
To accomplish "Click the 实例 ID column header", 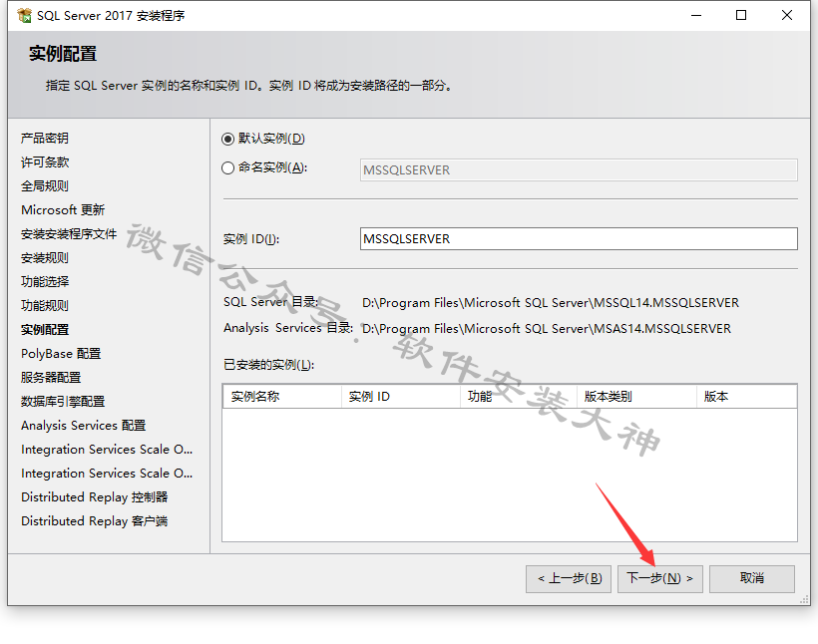I will (401, 397).
